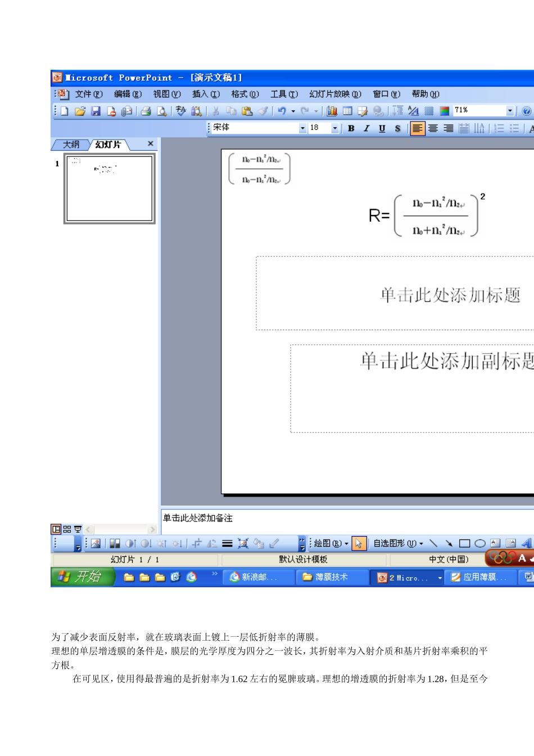Switch to the 幻灯片 (Slides) tab
The image size is (534, 756).
click(108, 145)
